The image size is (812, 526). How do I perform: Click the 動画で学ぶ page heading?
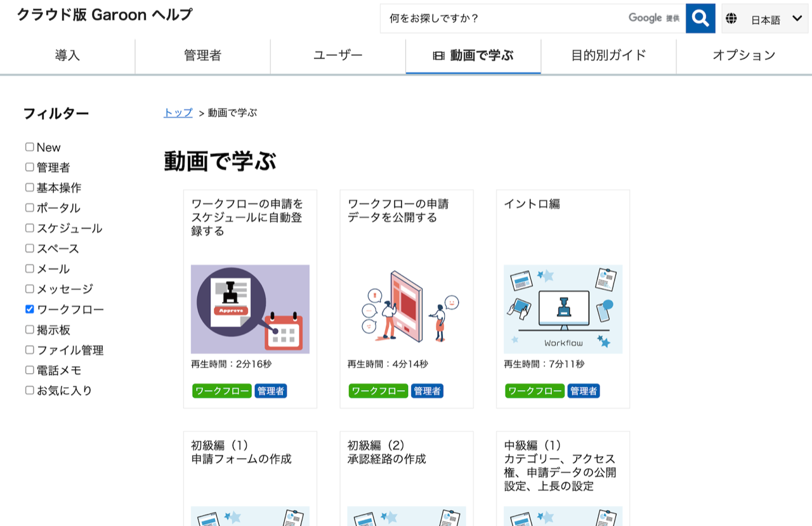click(220, 161)
